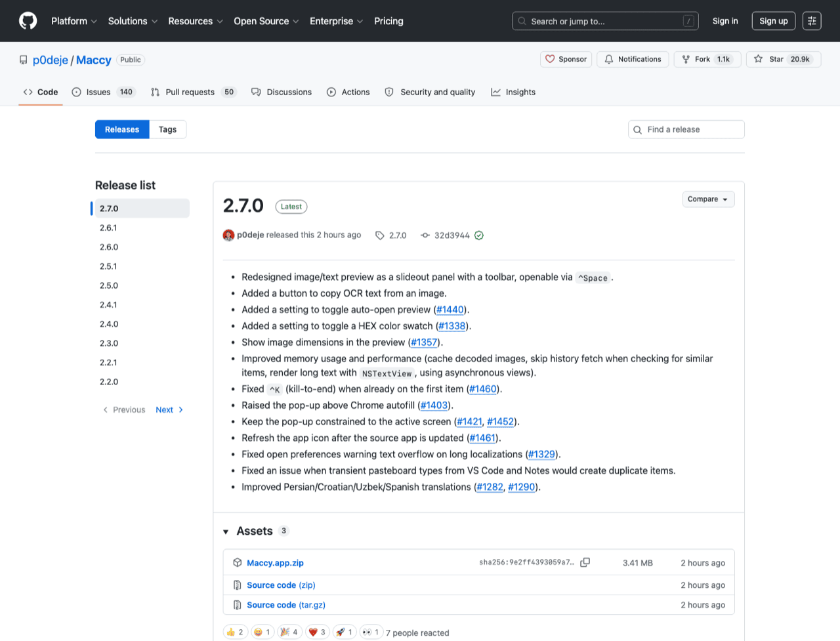Expand the Open Source menu
The image size is (840, 641).
coord(266,21)
